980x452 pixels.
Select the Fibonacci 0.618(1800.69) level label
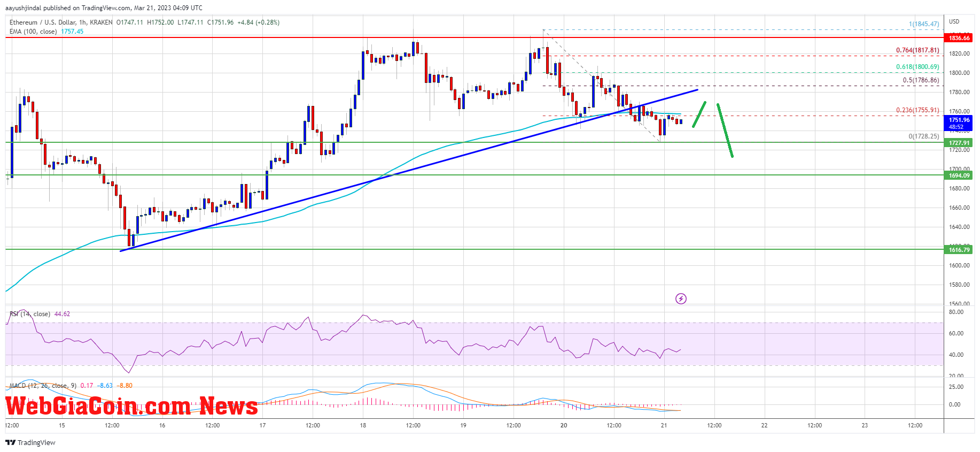point(917,67)
